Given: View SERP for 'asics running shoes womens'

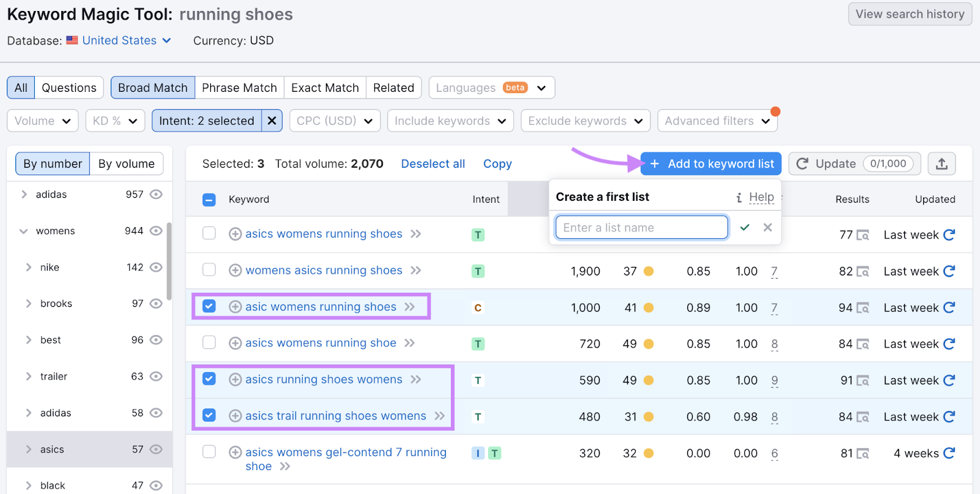Looking at the screenshot, I should point(863,381).
